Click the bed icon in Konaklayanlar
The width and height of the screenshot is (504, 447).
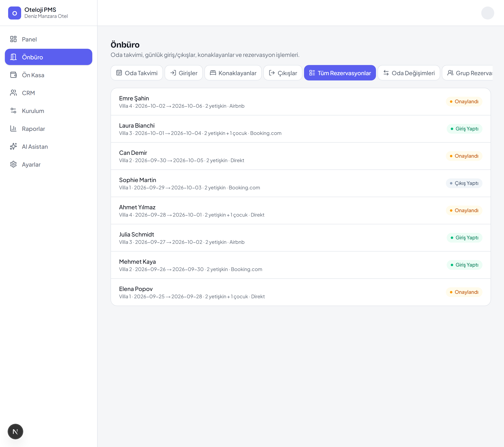[213, 73]
